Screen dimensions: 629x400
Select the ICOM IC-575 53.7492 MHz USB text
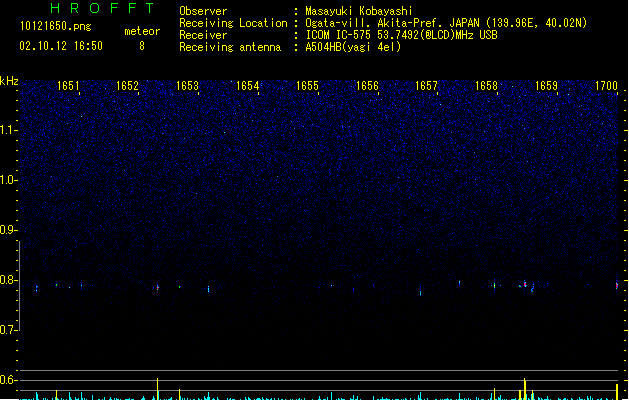(402, 35)
